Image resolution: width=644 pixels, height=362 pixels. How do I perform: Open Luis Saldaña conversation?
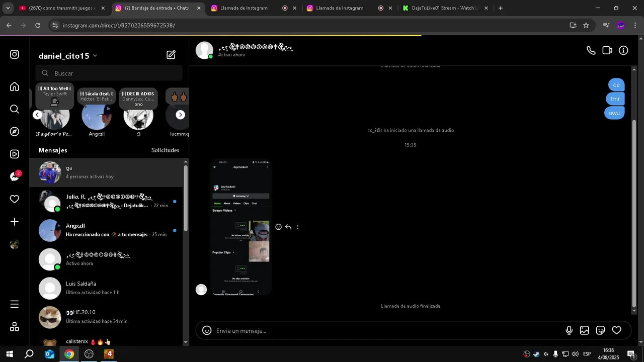click(106, 288)
